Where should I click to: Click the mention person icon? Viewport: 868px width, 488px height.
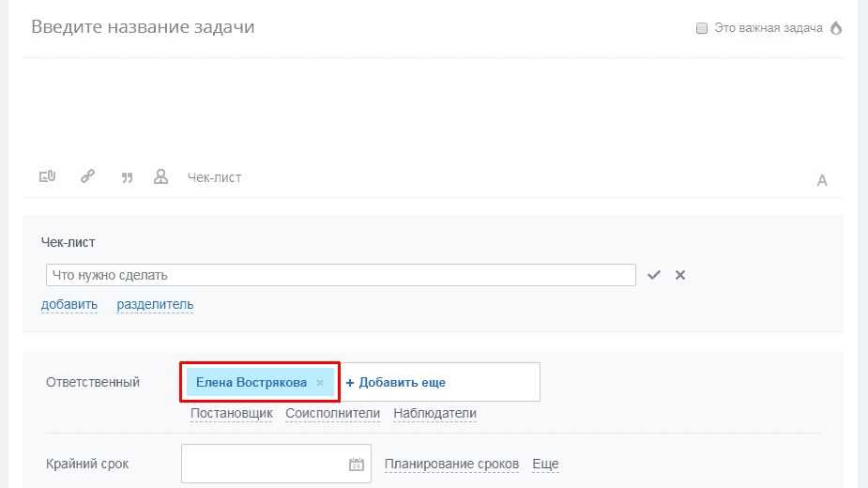[x=161, y=176]
